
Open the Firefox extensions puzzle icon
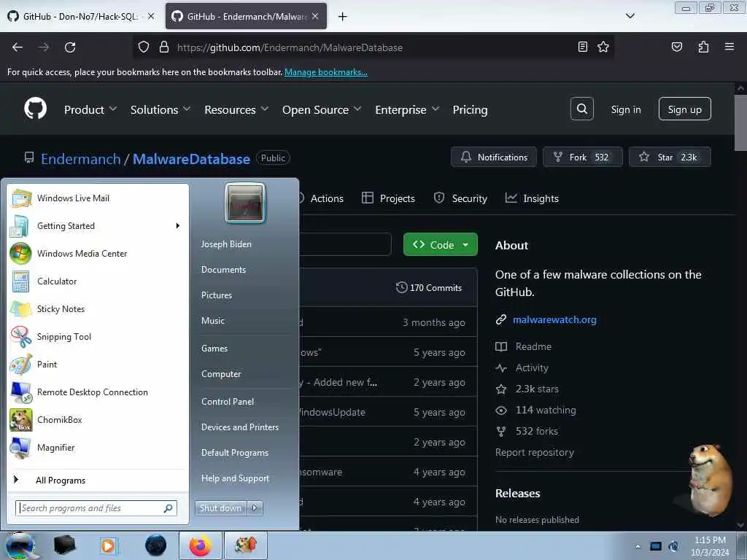(703, 47)
